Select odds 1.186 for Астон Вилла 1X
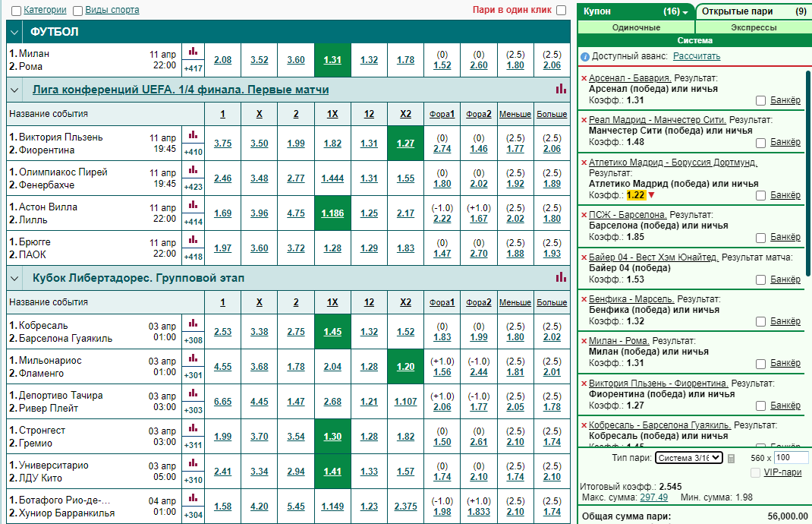 [x=332, y=213]
